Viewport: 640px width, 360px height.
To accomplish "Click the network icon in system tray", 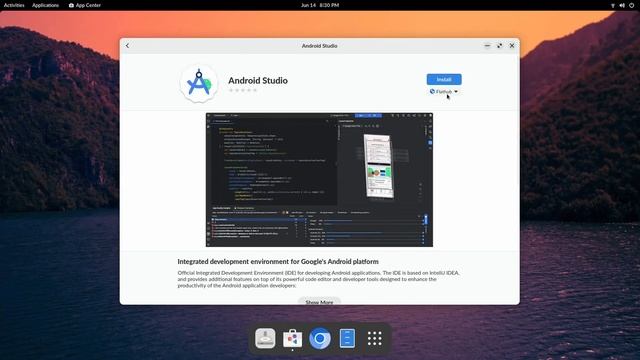I will click(613, 5).
